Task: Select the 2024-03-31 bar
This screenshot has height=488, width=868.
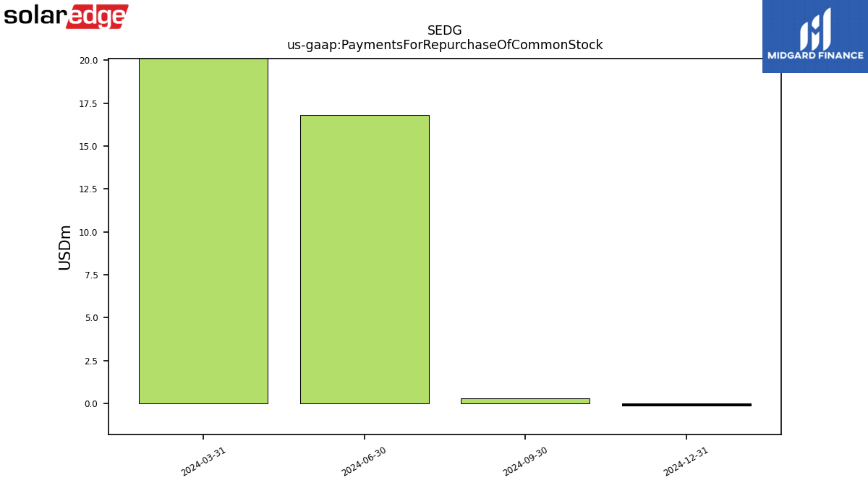Action: coord(203,231)
